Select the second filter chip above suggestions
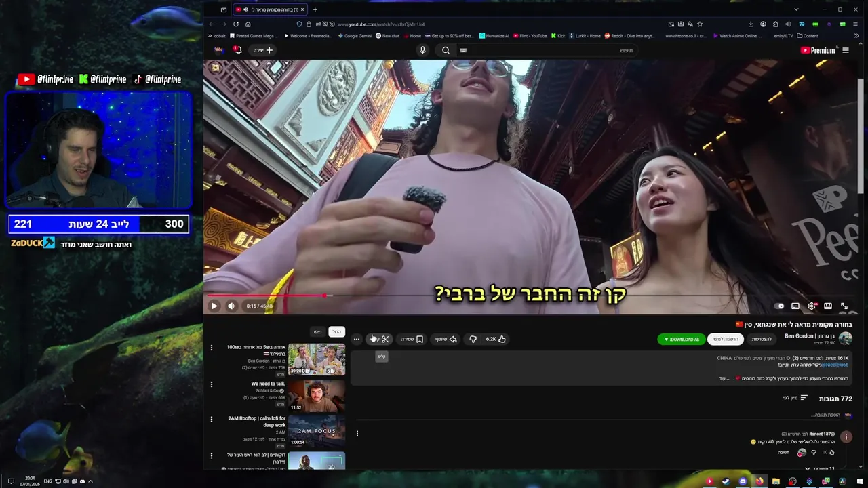This screenshot has width=868, height=488. click(317, 332)
